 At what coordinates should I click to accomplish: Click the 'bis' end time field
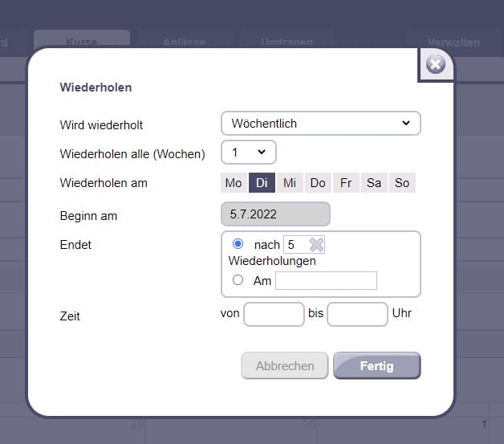click(357, 314)
